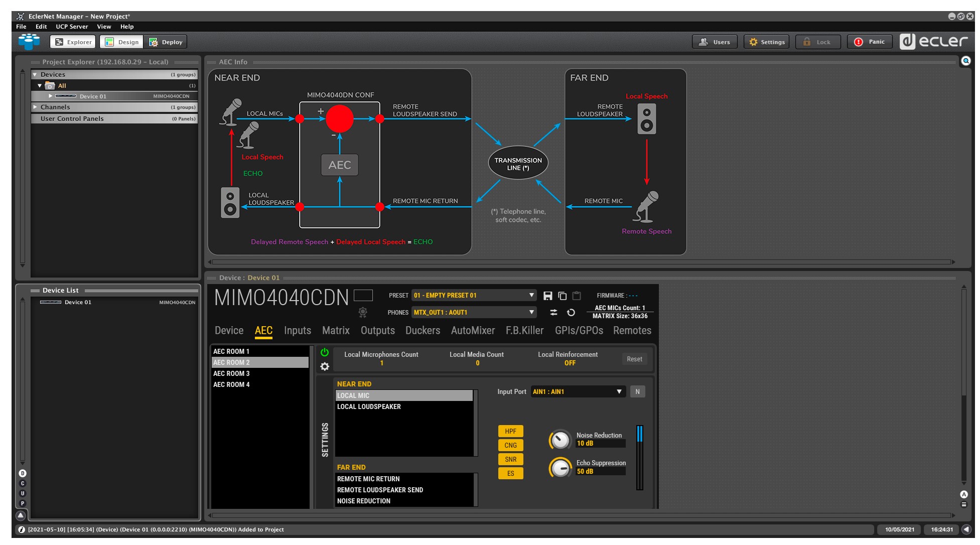Image resolution: width=980 pixels, height=545 pixels.
Task: Click the Echo Suppression knob
Action: [x=560, y=468]
